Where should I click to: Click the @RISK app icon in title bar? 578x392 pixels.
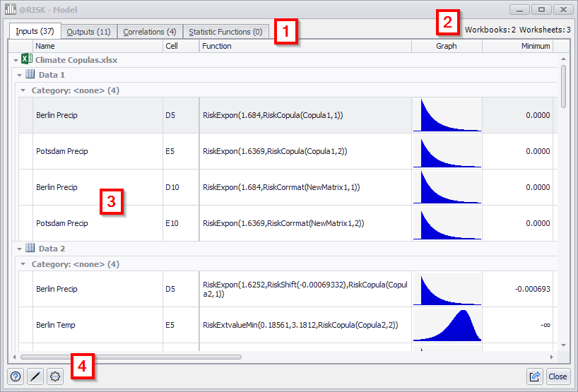point(11,10)
